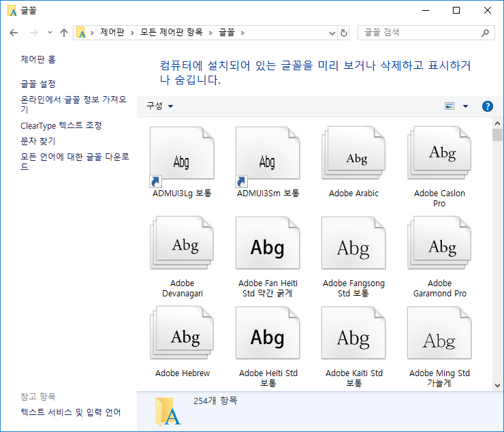Click the 254개 항목 item count text
The height and width of the screenshot is (432, 504).
pyautogui.click(x=215, y=401)
